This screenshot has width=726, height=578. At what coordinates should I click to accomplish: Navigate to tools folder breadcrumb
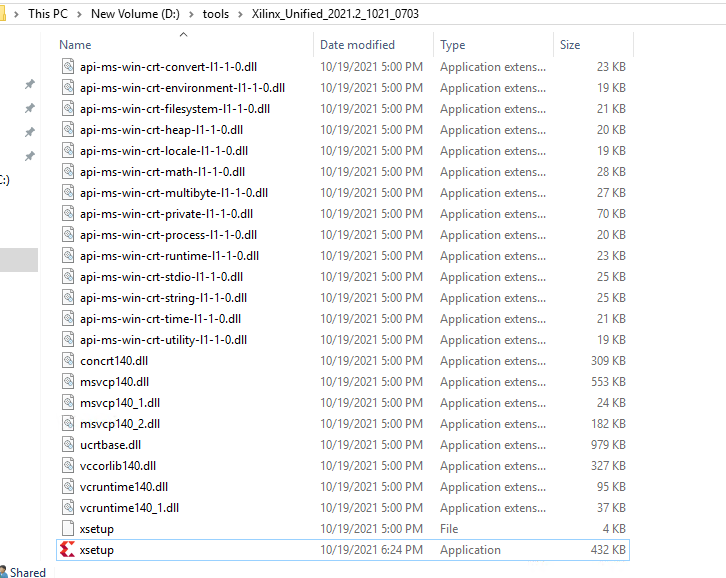click(216, 14)
